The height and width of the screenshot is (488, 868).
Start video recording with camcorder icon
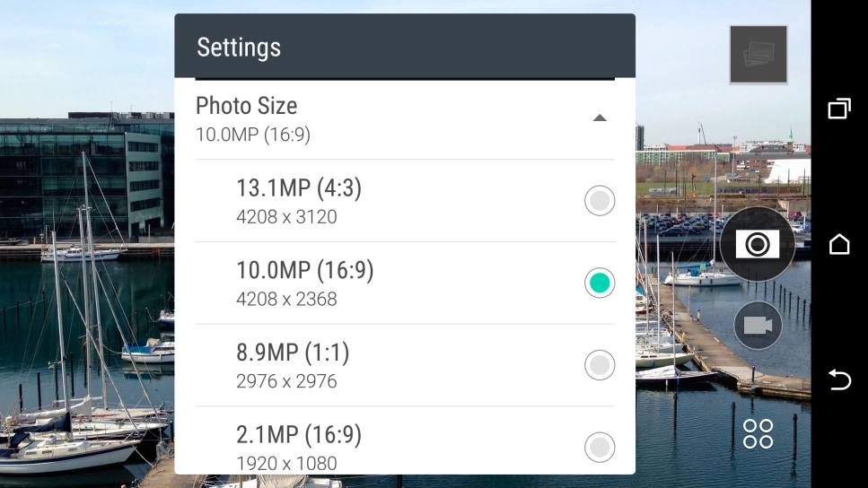[758, 326]
